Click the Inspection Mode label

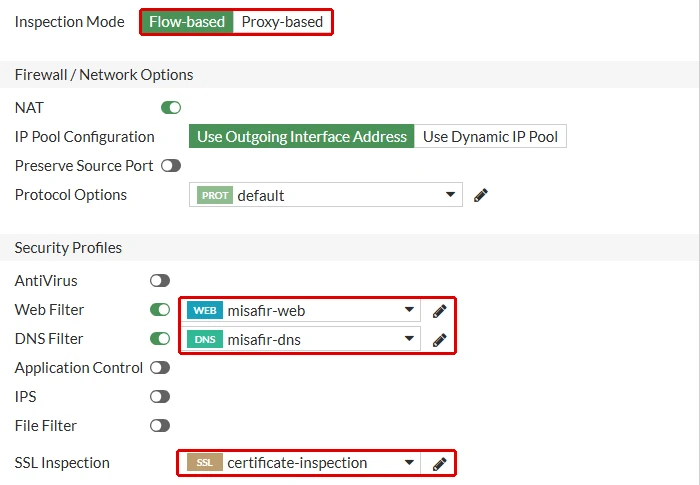(x=70, y=22)
